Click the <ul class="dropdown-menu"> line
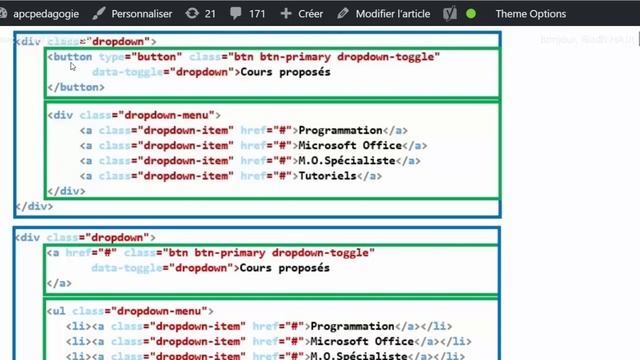This screenshot has width=640, height=360. click(x=130, y=311)
